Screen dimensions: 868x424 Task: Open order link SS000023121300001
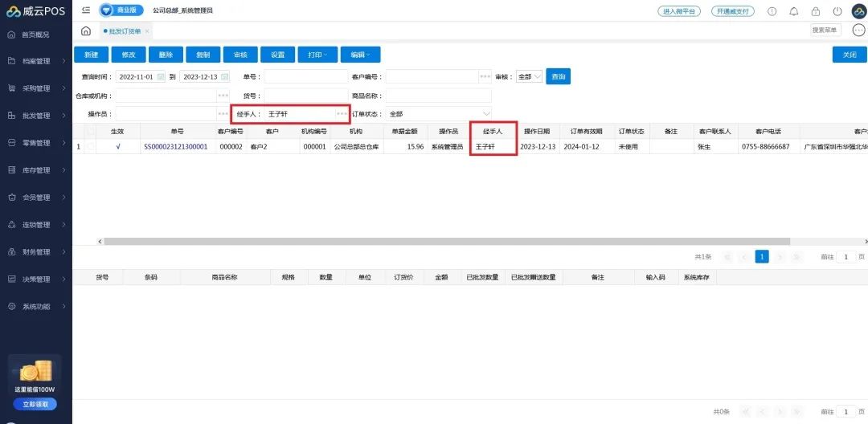(176, 147)
